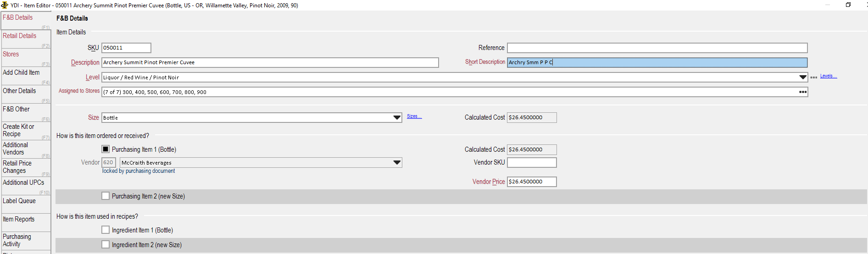Click the Calculated Cost field beside Size

point(532,117)
